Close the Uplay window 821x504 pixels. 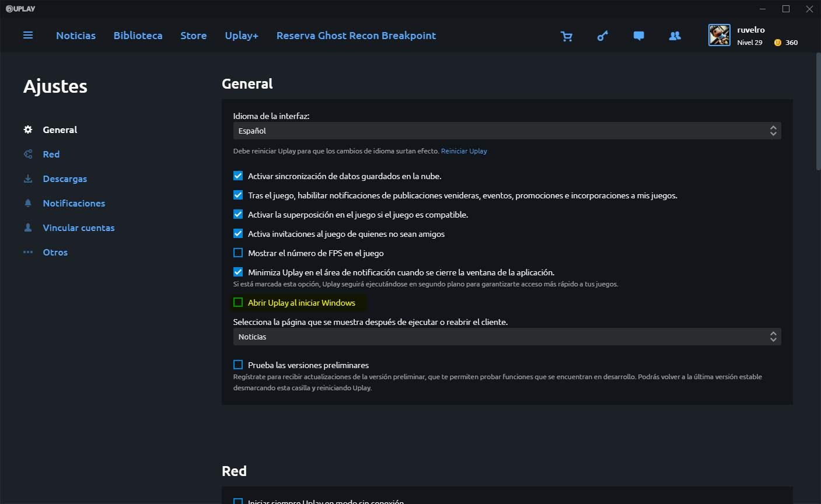click(x=809, y=9)
